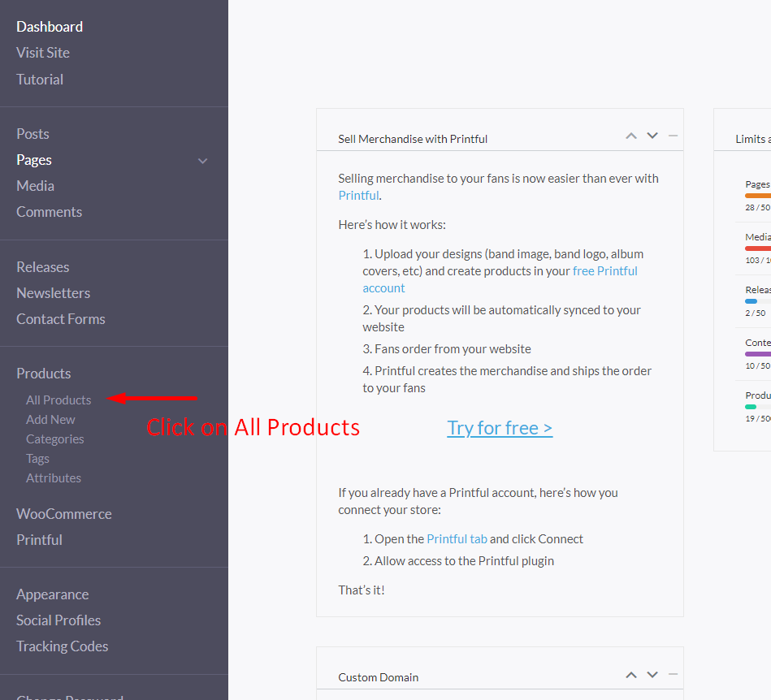Click "Here's how it works:" text

coord(392,225)
